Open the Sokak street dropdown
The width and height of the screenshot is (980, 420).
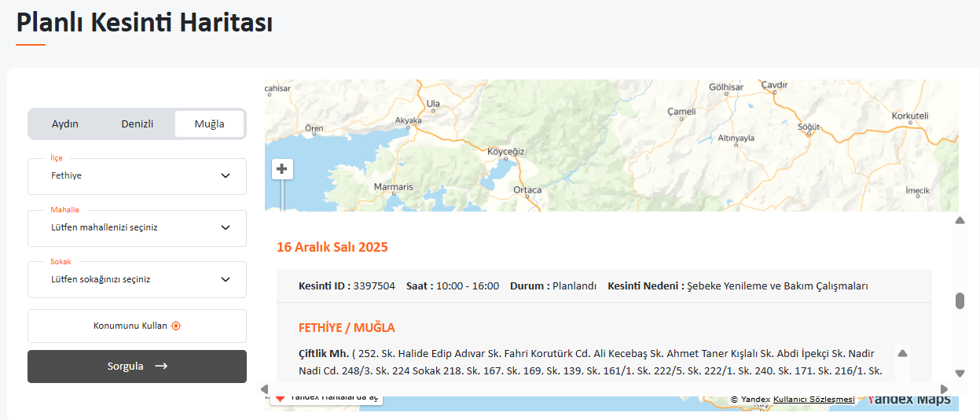(x=137, y=279)
